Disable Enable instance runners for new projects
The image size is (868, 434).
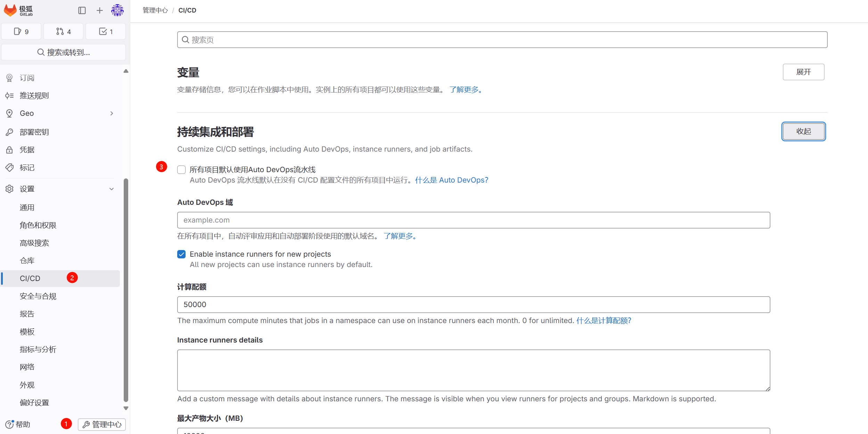click(181, 254)
